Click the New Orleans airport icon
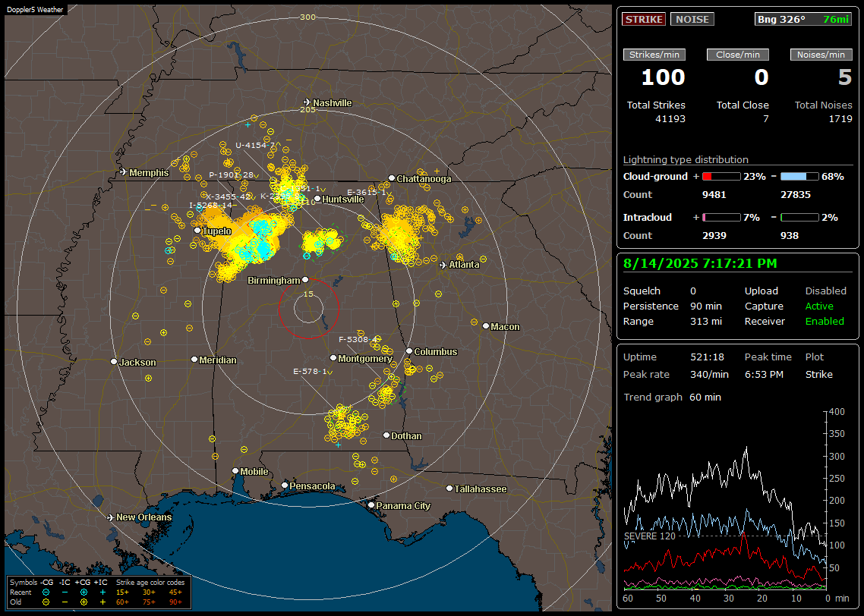Screen dimensions: 864x616 [111, 517]
